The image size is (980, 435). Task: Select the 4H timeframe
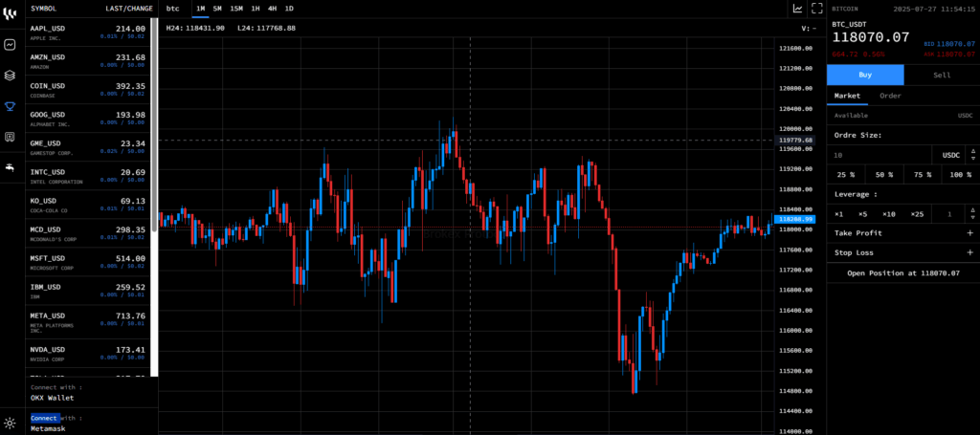click(x=272, y=9)
